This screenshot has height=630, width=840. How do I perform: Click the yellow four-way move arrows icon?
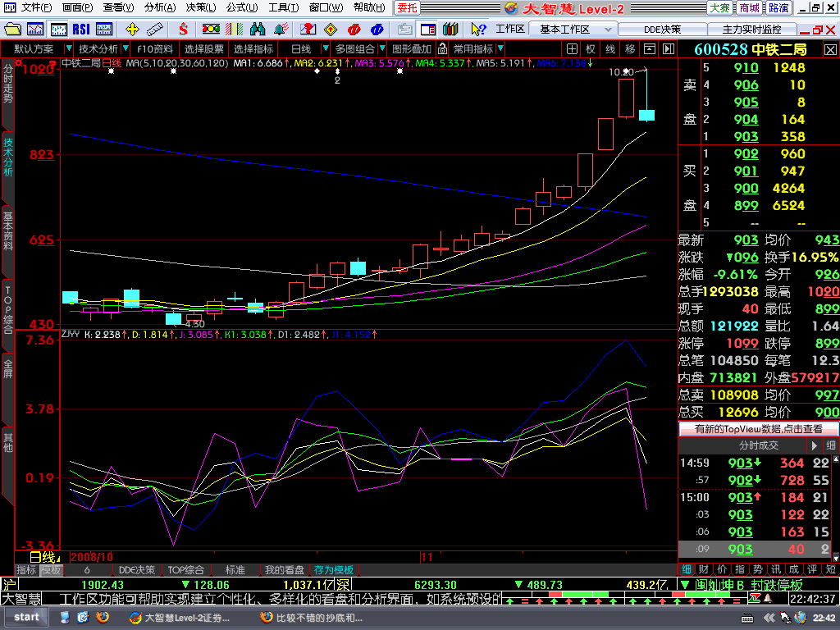click(132, 29)
